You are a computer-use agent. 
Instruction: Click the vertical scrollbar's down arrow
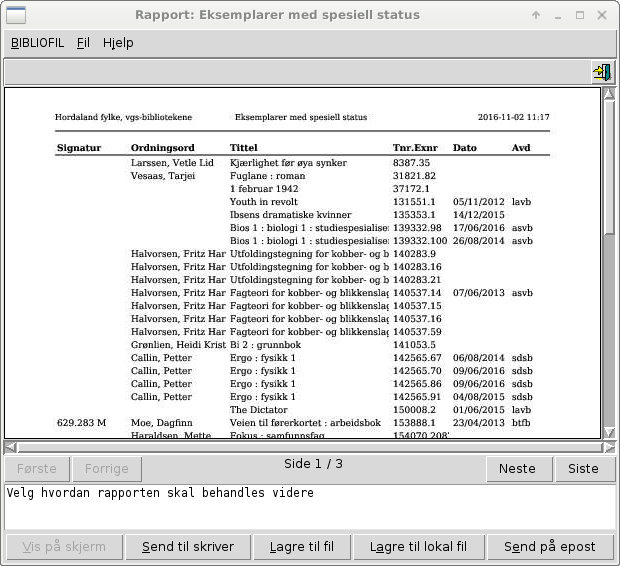(609, 432)
